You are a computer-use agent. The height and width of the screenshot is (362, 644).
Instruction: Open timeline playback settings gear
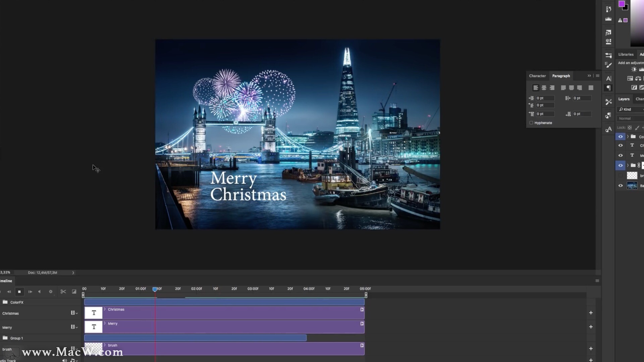[x=51, y=292]
